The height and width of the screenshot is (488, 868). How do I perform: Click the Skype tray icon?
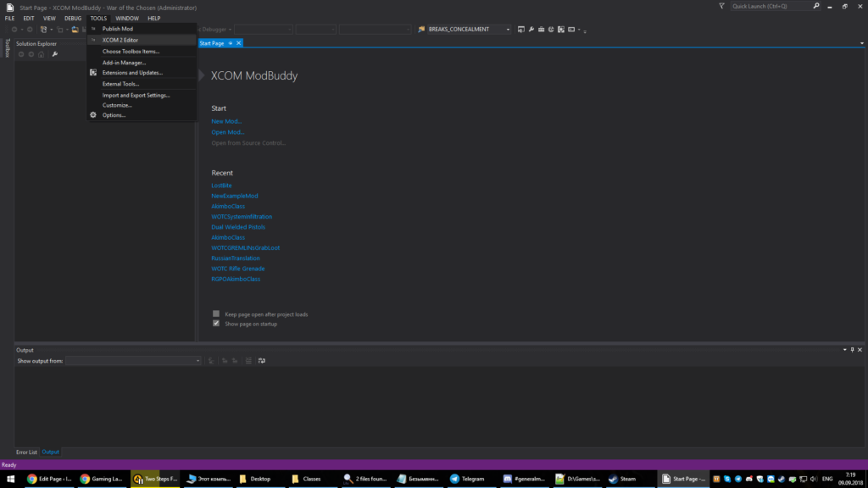[726, 479]
